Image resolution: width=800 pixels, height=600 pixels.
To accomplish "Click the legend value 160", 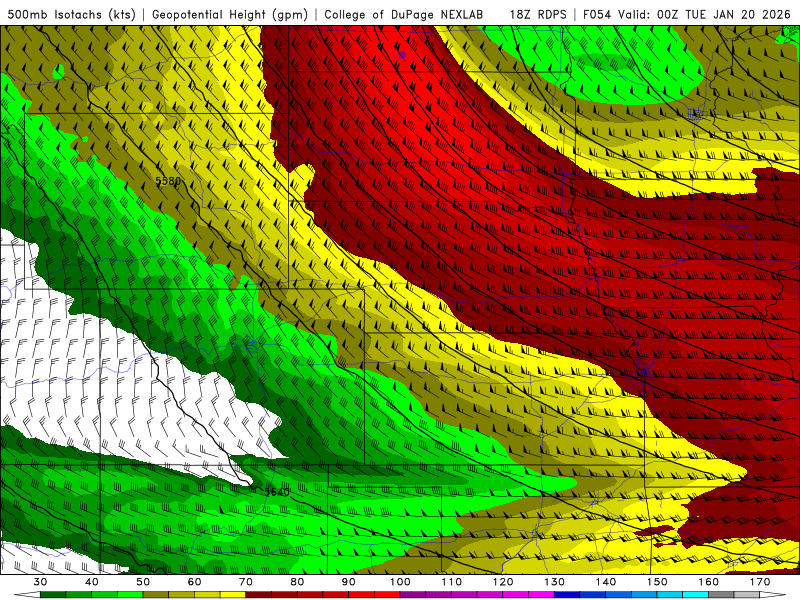I will point(709,582).
